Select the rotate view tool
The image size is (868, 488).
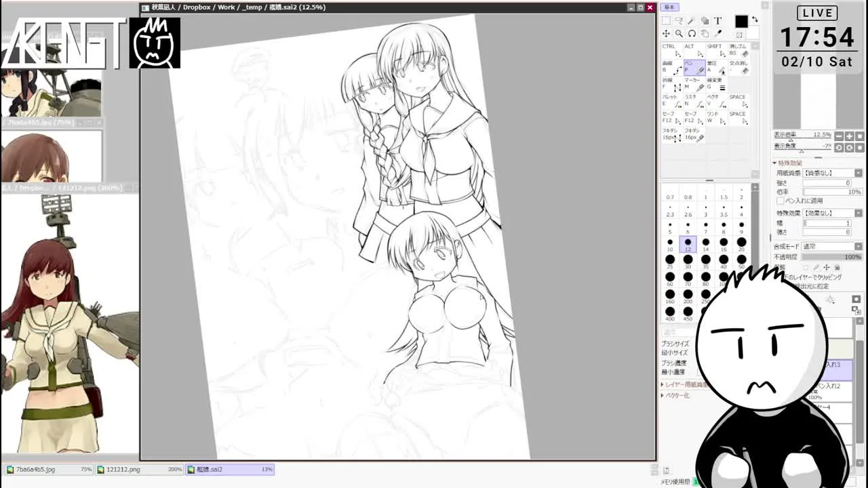tap(692, 34)
